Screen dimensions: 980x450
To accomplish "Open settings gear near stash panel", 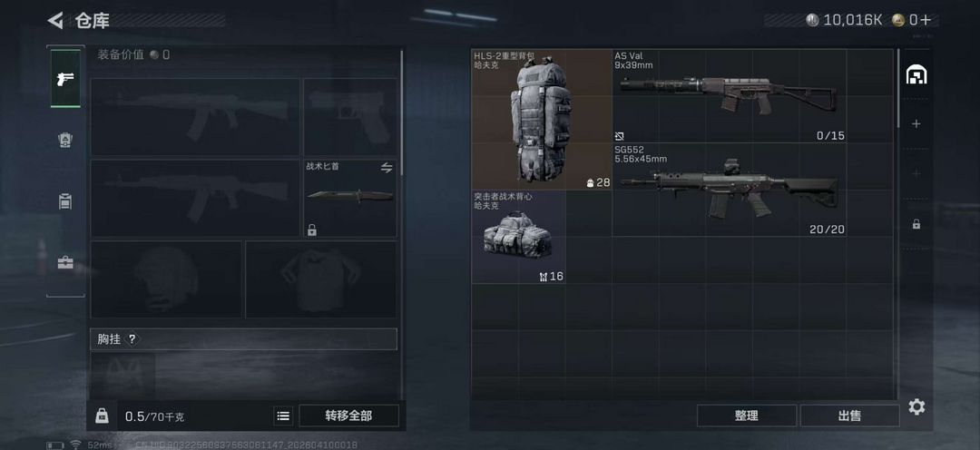I will click(x=916, y=407).
